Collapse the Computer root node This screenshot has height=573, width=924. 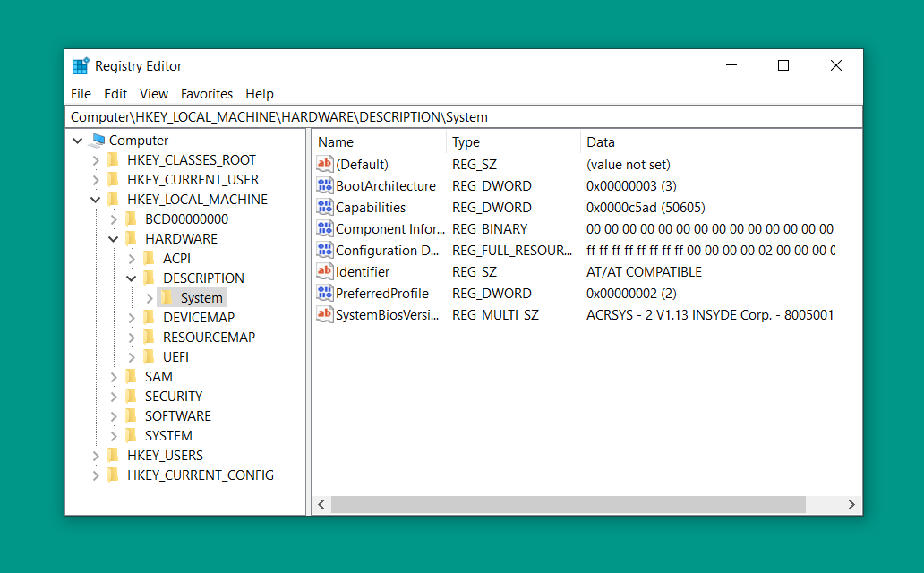pyautogui.click(x=78, y=141)
